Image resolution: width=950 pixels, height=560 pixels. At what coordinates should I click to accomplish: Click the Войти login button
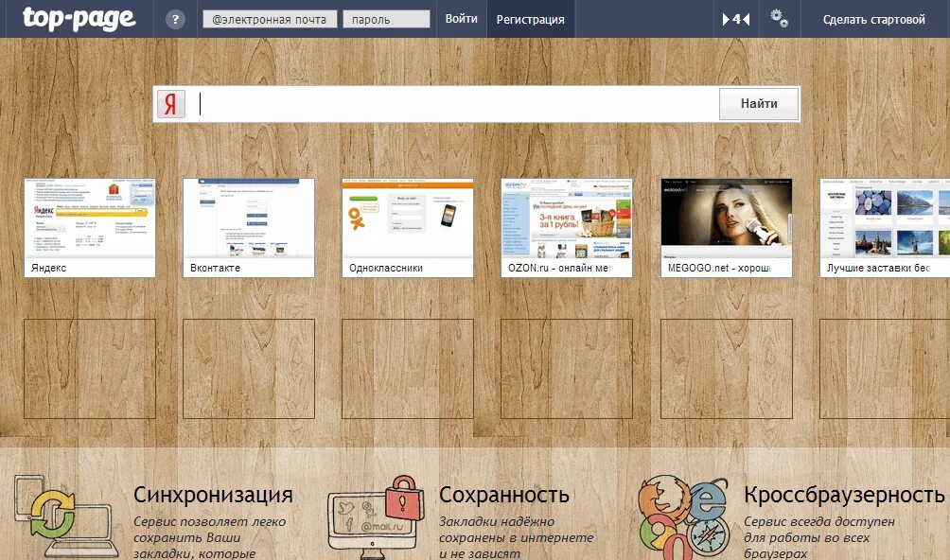(x=461, y=19)
